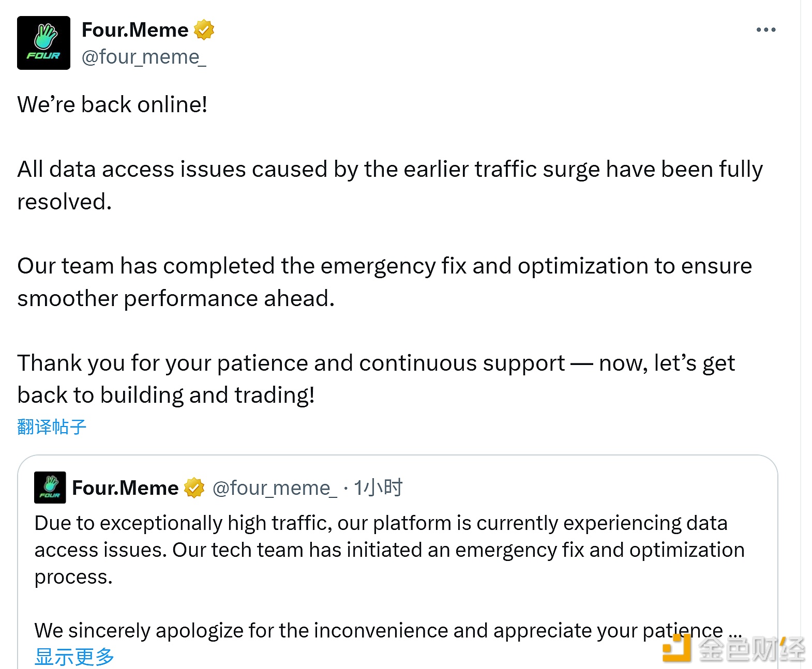The image size is (812, 669).
Task: Click the "We're back online!" opening line
Action: click(112, 104)
